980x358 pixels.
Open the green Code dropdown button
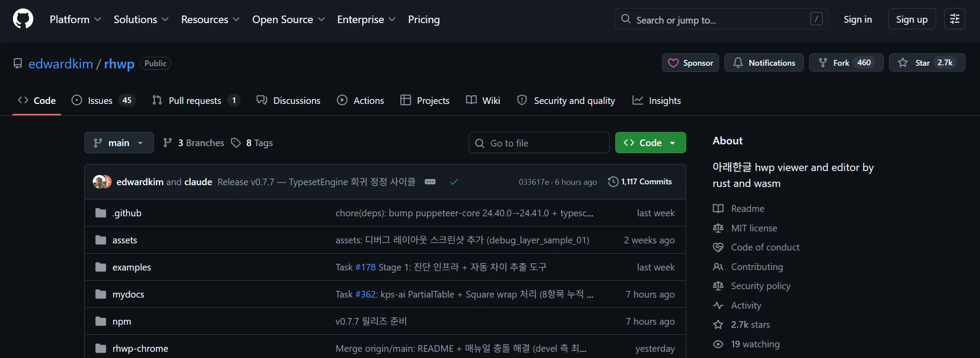click(650, 143)
